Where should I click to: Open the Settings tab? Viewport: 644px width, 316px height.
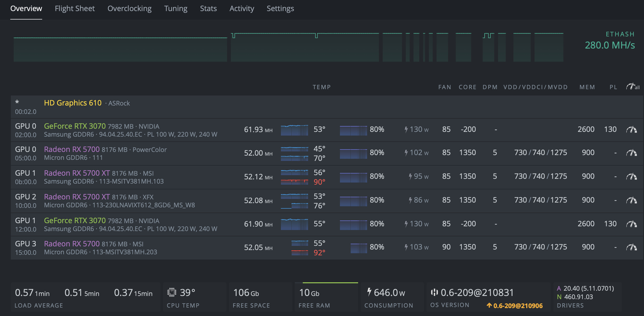280,9
